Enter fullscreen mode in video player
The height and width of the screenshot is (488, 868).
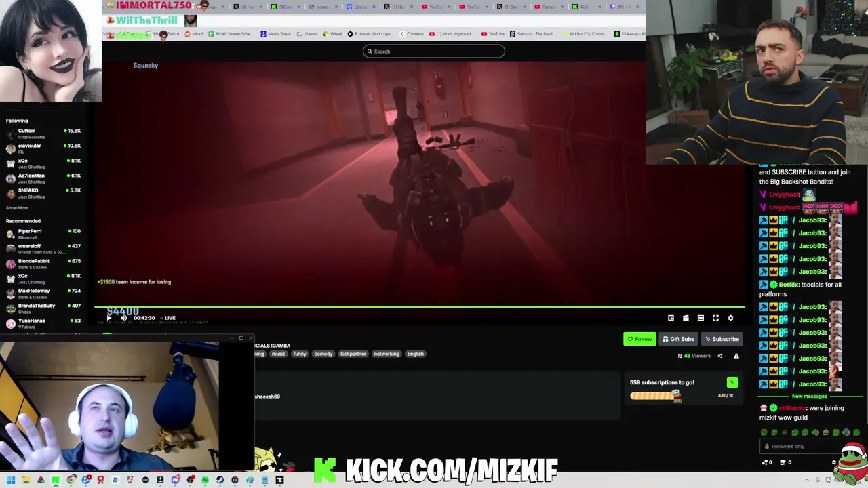715,318
